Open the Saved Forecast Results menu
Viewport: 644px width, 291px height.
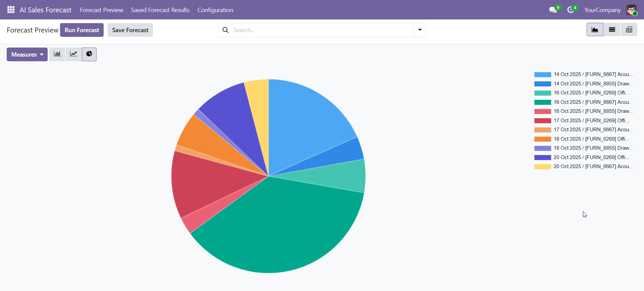160,10
